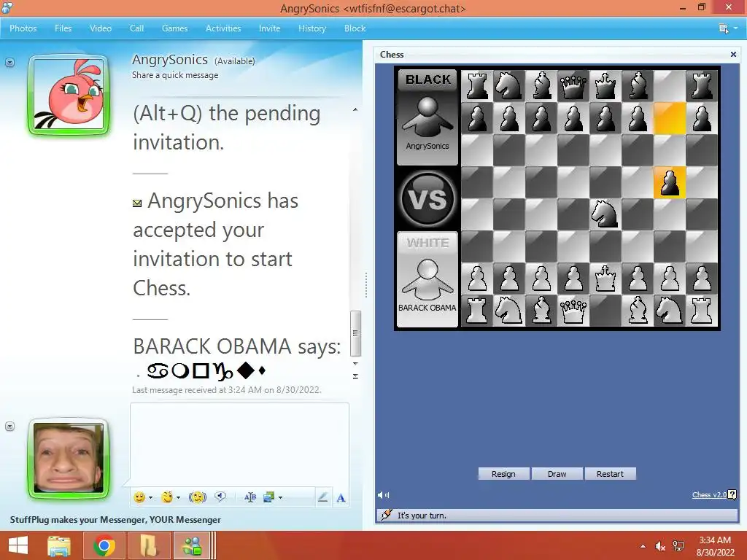Screen dimensions: 747x560
Task: Click the Messenger window icon in title bar
Action: (x=7, y=7)
